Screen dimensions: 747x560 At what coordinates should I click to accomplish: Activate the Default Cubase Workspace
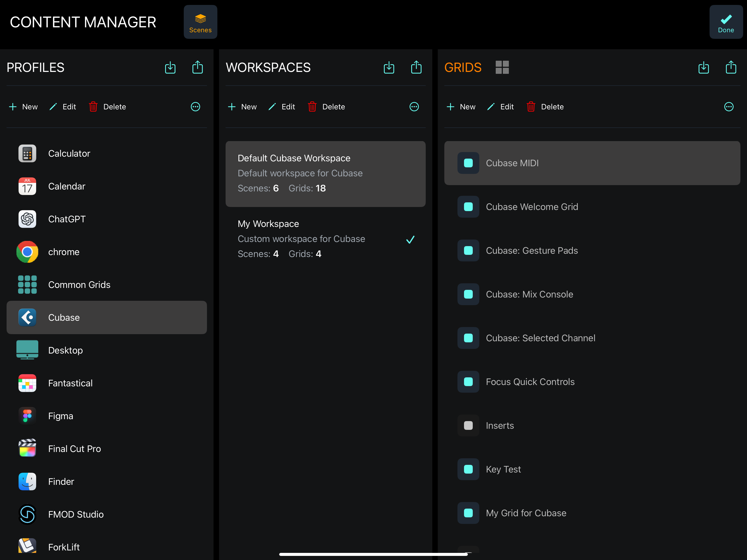click(x=325, y=174)
